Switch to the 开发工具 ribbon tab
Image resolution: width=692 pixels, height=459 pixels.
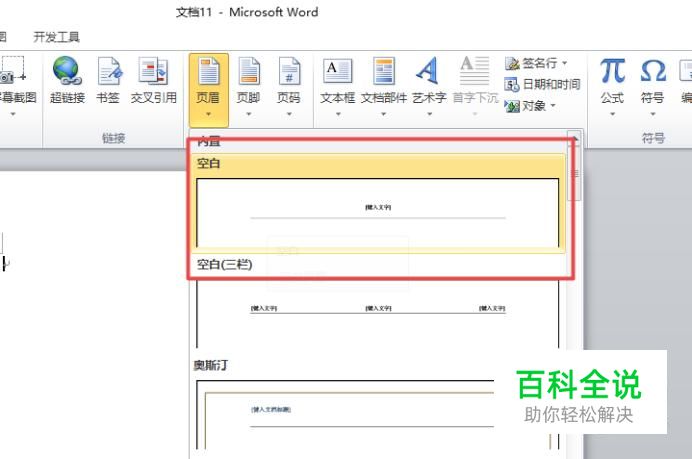(56, 37)
